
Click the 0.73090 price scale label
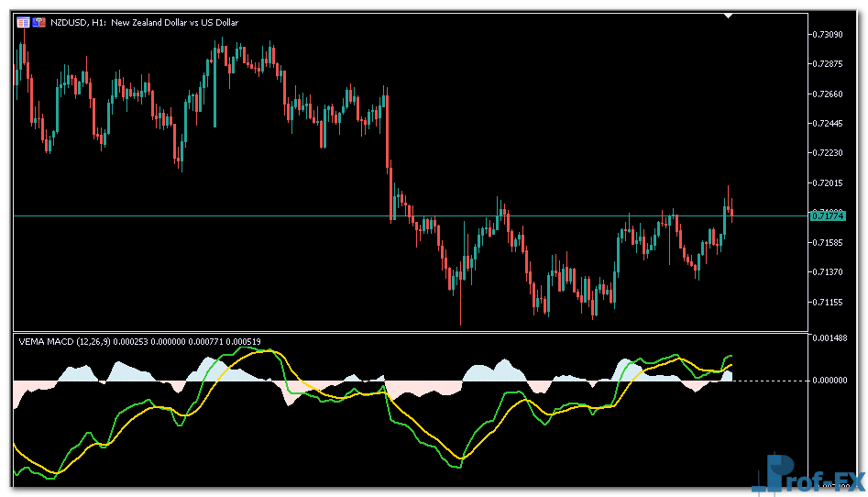click(x=828, y=34)
